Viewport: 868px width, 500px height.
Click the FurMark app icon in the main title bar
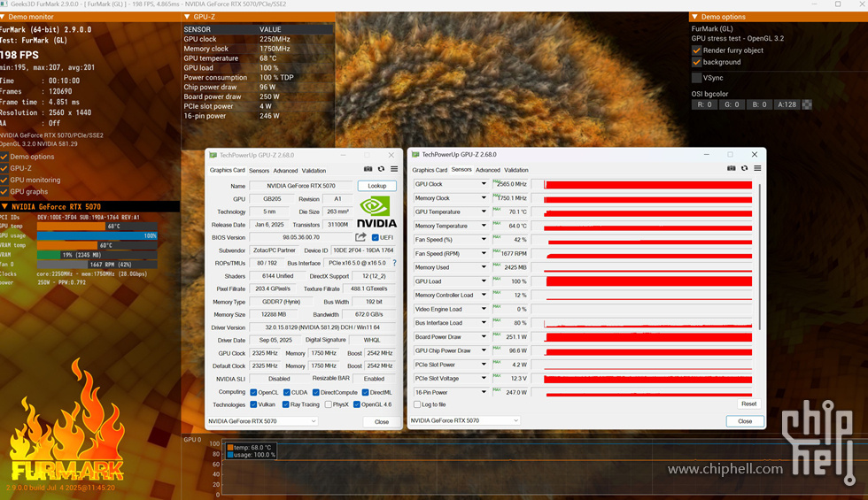(4, 4)
